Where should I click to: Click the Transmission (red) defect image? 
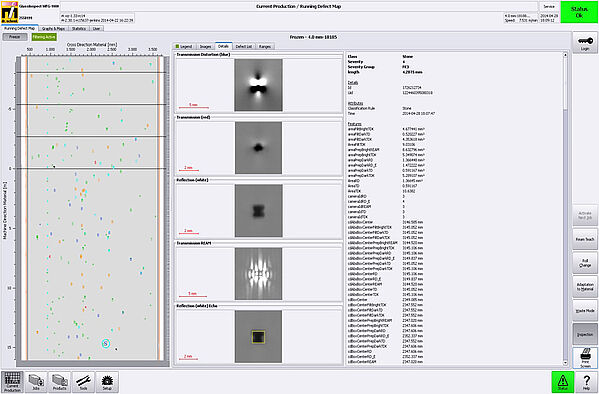259,148
